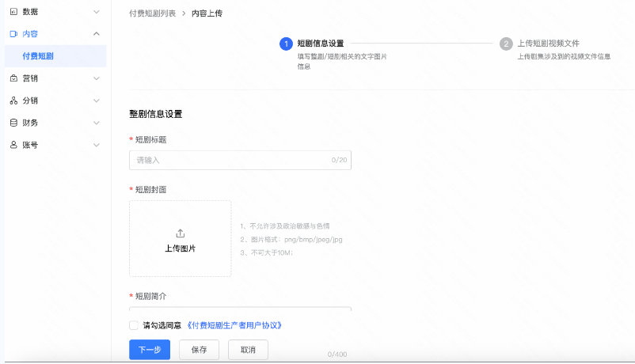Open 付费短剧生产者用户协议 link
This screenshot has width=635, height=364.
235,325
